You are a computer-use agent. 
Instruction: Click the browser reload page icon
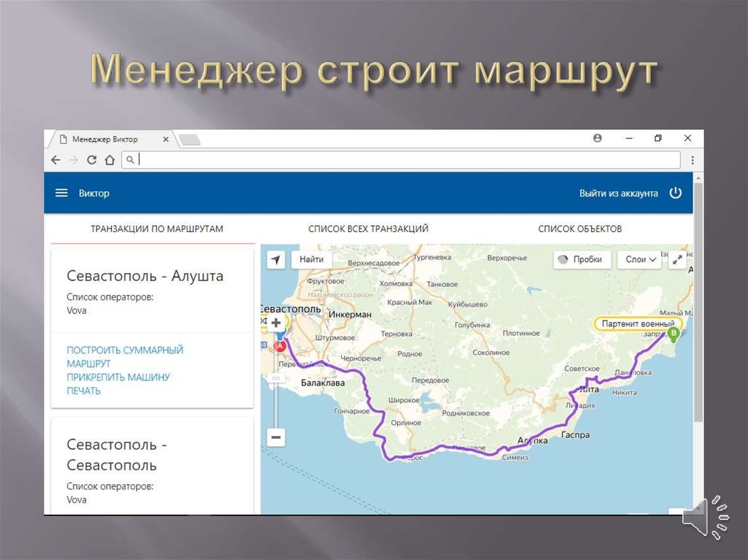point(91,158)
